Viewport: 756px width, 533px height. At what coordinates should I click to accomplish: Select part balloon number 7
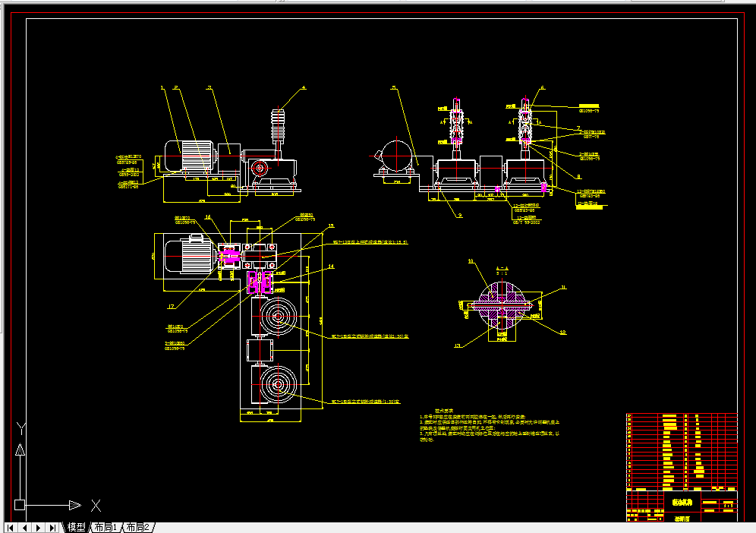[578, 128]
